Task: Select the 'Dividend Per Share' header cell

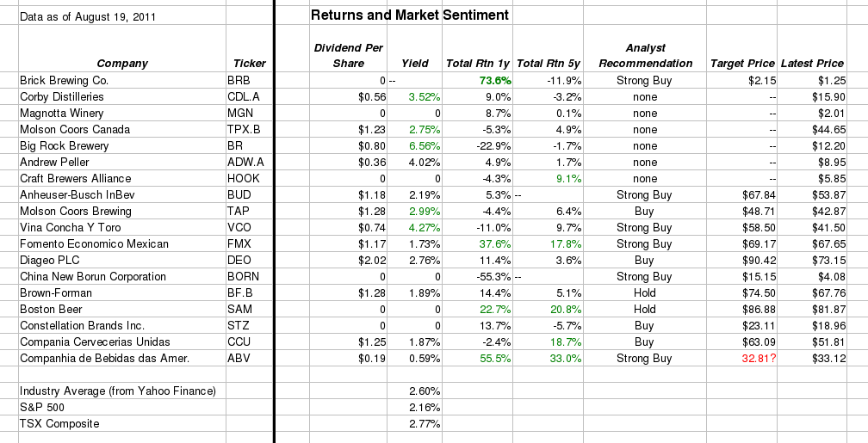Action: (348, 56)
